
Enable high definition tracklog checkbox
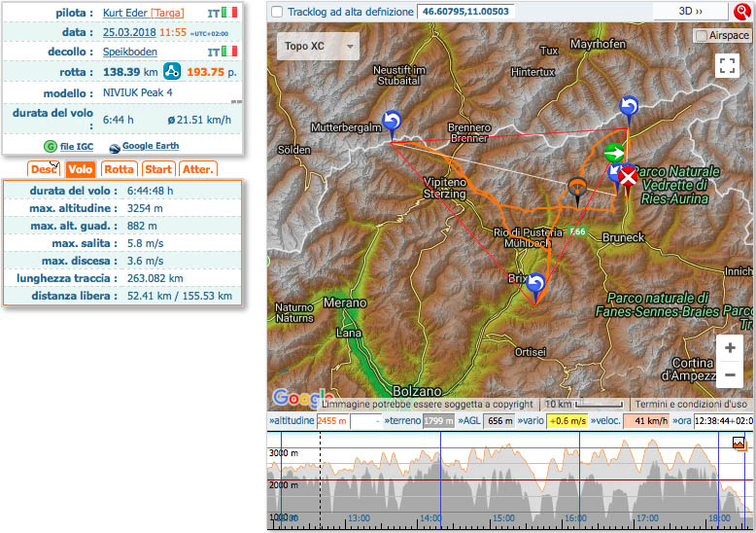278,12
